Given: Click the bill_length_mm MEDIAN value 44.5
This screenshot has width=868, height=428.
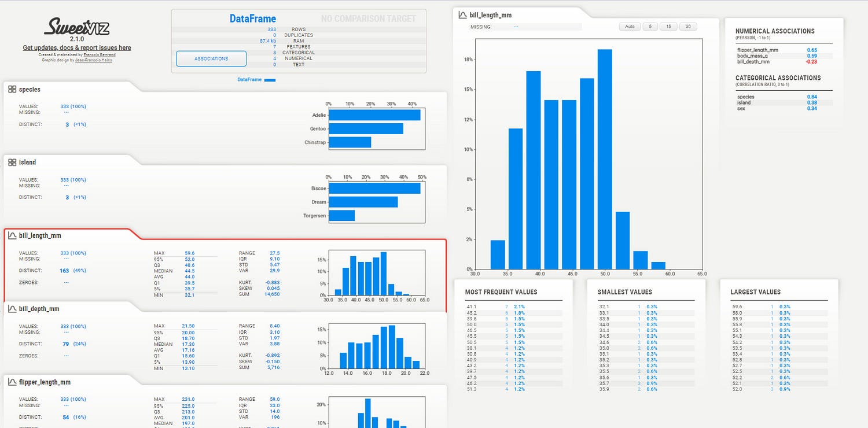Looking at the screenshot, I should (190, 271).
